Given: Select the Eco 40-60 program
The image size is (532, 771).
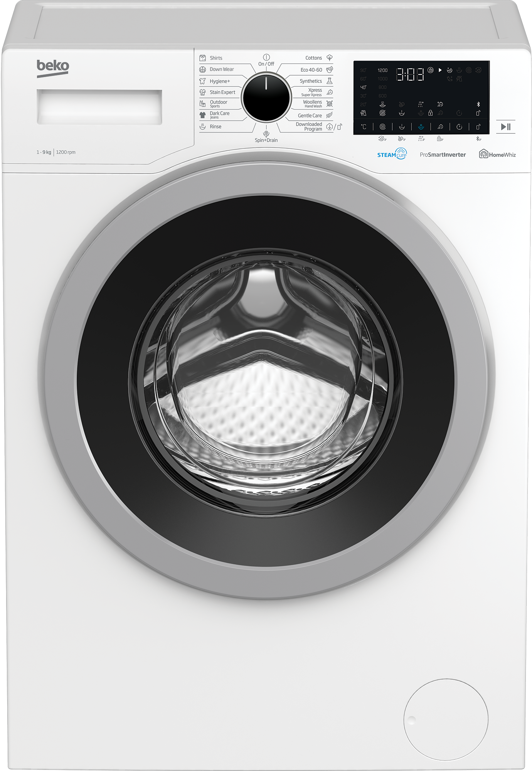Looking at the screenshot, I should 311,70.
